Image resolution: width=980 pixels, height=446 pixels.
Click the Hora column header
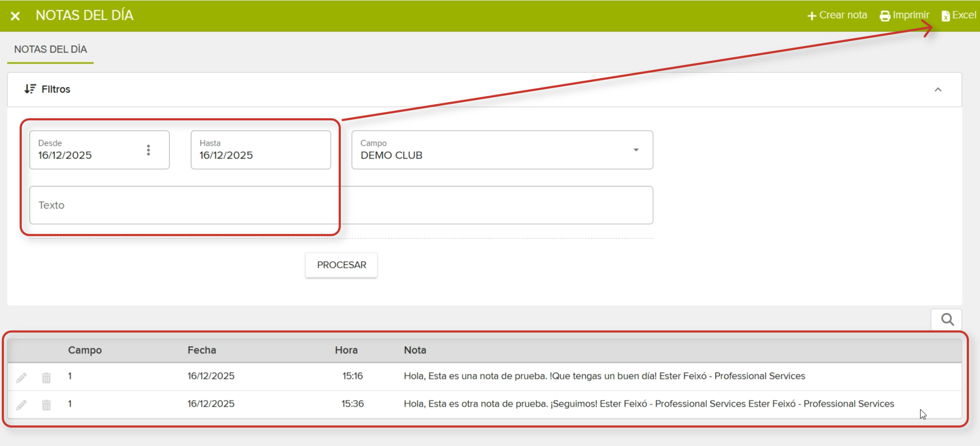click(x=346, y=350)
